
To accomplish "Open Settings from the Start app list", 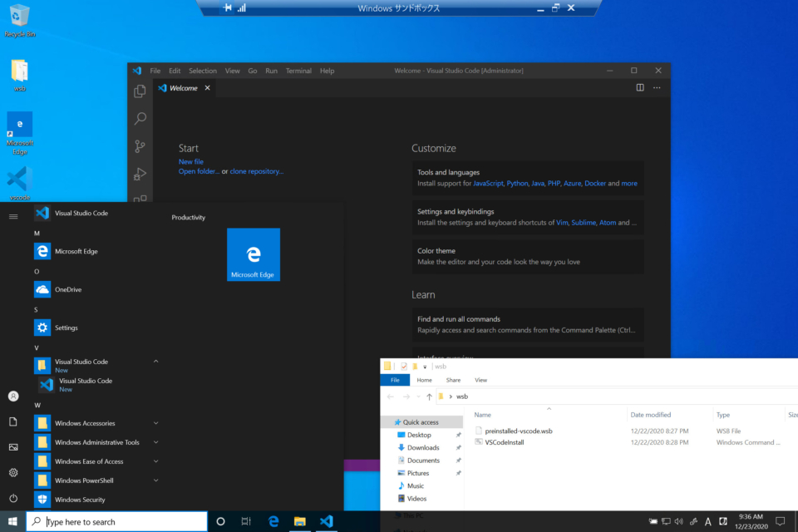I will pos(96,328).
